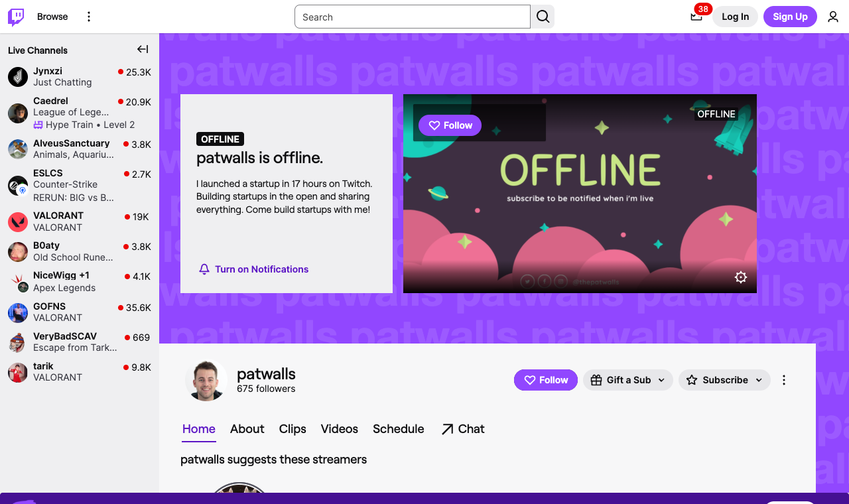Screen dimensions: 849x504
Task: Go to the Twitch home logo
Action: point(16,17)
